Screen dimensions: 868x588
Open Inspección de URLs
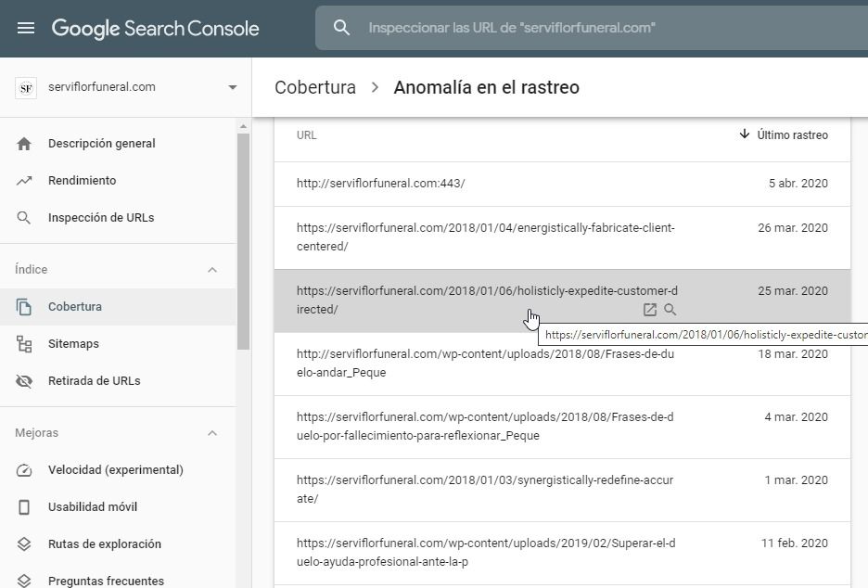pyautogui.click(x=101, y=218)
